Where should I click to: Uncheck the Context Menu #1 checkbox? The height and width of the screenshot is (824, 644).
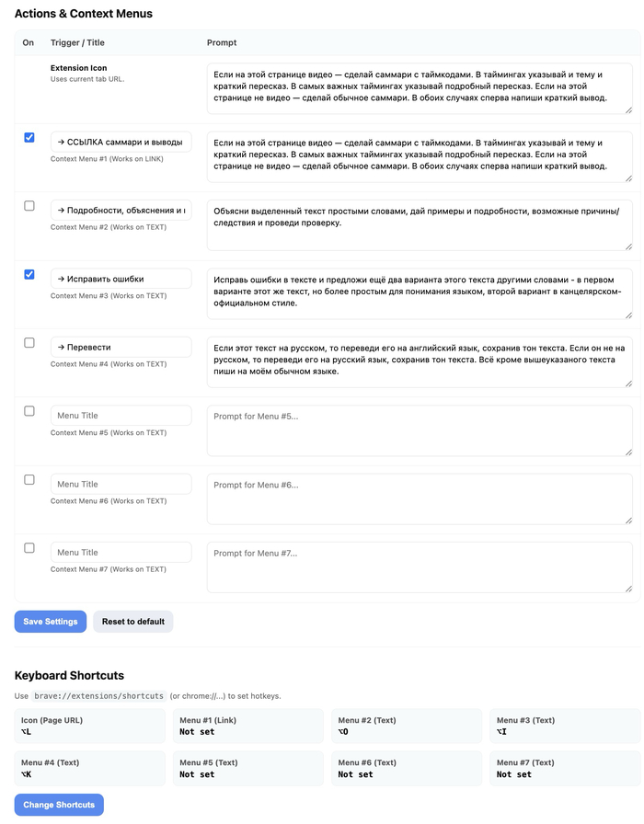point(29,138)
